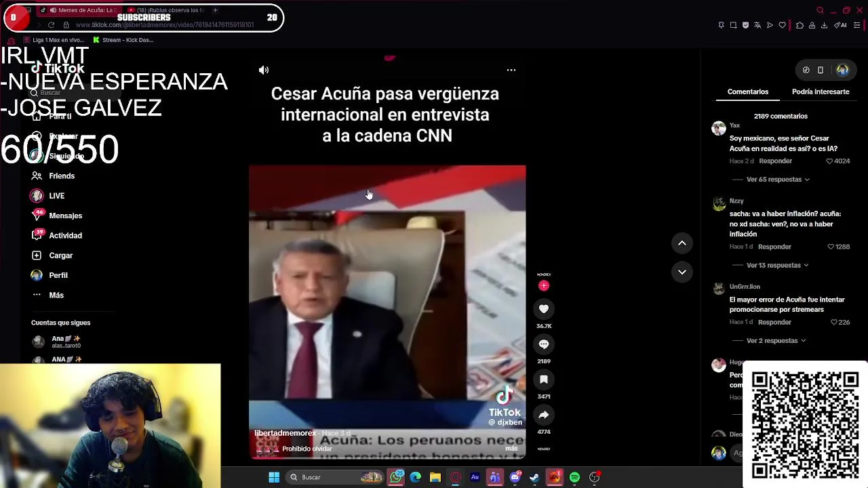Viewport: 868px width, 488px height.
Task: Open Steam from the taskbar
Action: click(x=534, y=477)
